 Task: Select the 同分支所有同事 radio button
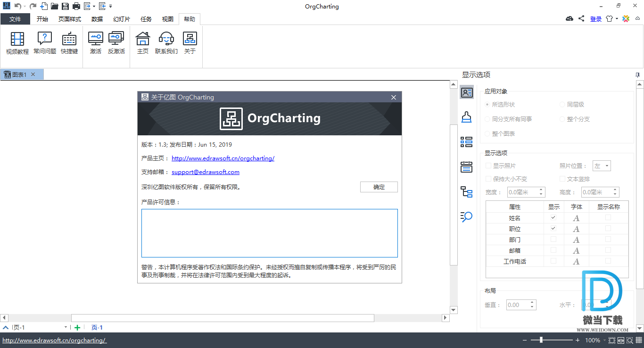click(x=487, y=119)
